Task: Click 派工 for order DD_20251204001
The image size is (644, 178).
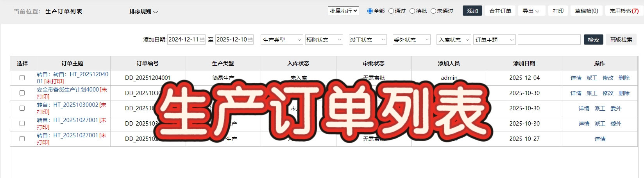Action: point(592,78)
